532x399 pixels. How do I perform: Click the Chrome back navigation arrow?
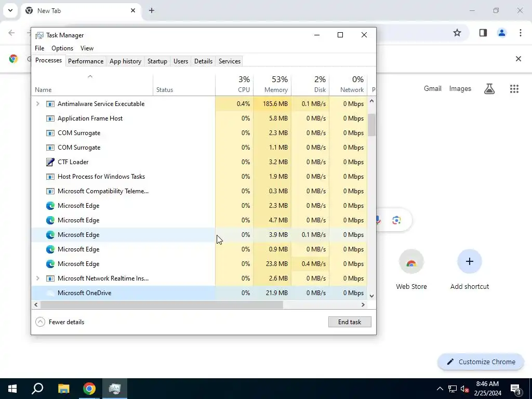(11, 33)
